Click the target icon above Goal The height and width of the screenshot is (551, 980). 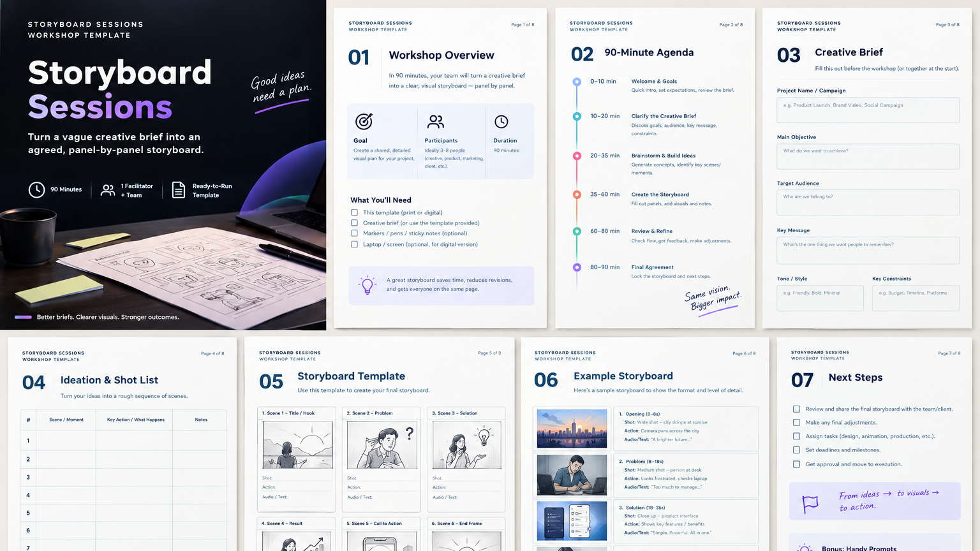point(364,121)
